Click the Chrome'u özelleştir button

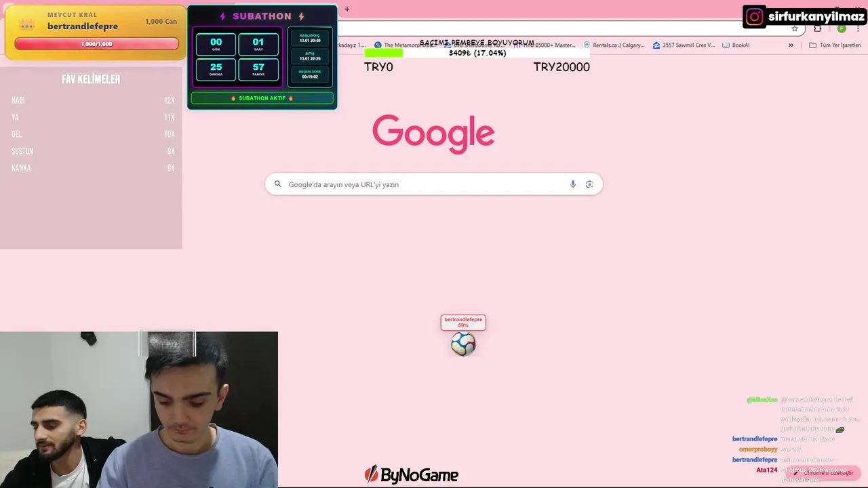tap(823, 473)
